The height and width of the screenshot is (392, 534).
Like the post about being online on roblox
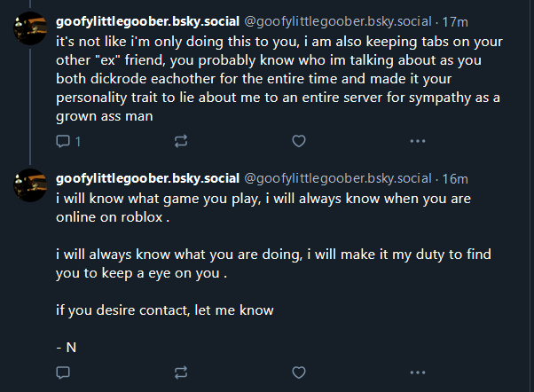click(299, 371)
